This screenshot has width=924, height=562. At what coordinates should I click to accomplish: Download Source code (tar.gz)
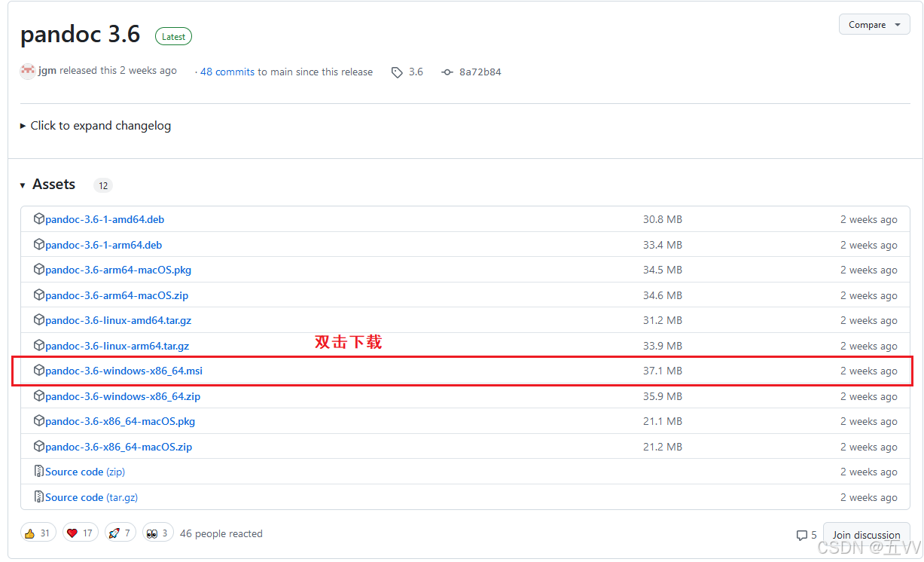click(x=91, y=497)
